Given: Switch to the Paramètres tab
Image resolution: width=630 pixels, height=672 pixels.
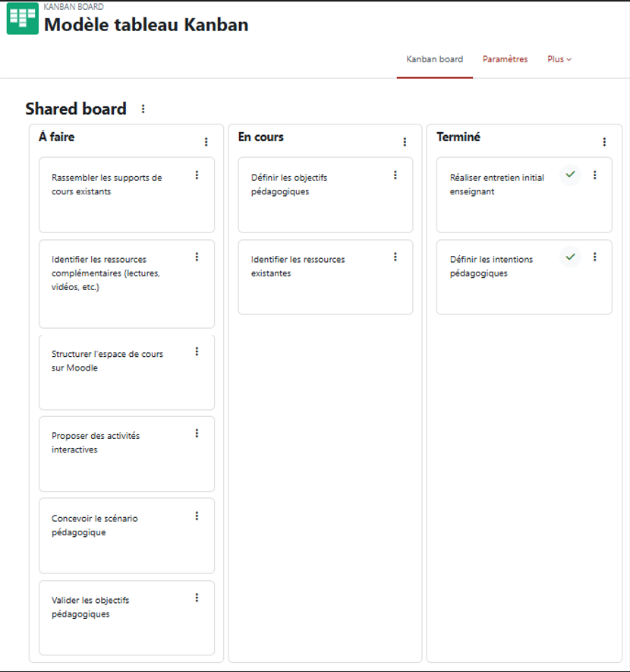Looking at the screenshot, I should (x=505, y=59).
